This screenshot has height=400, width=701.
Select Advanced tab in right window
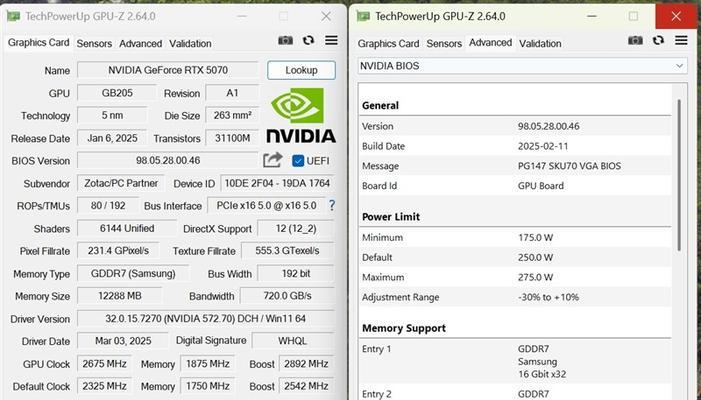(490, 42)
